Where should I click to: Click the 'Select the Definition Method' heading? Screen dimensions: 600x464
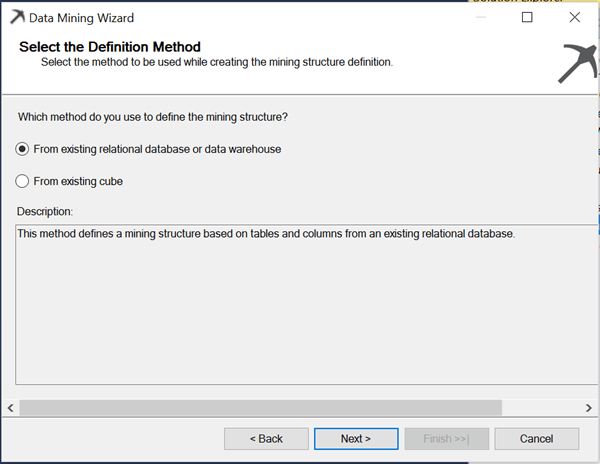point(110,47)
